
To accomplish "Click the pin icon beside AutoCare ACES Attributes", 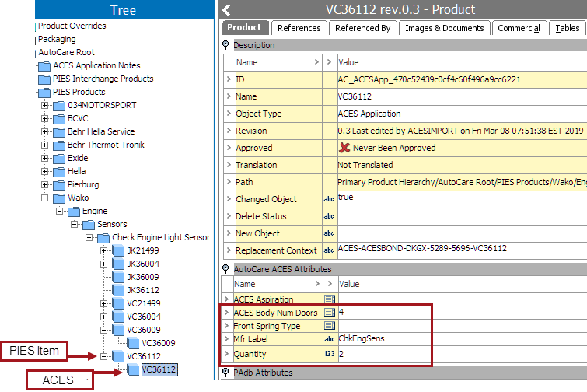I will click(x=226, y=269).
